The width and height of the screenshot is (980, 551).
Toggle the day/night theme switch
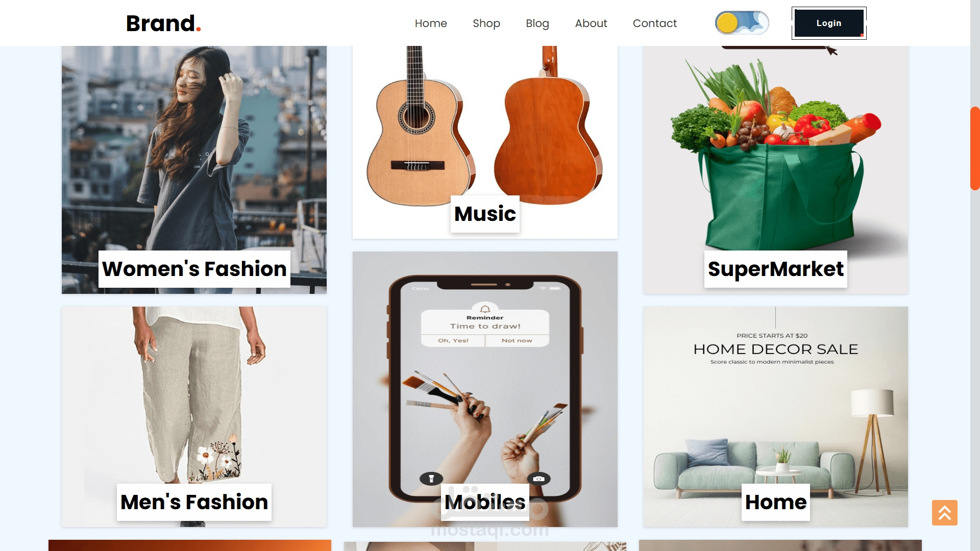742,23
